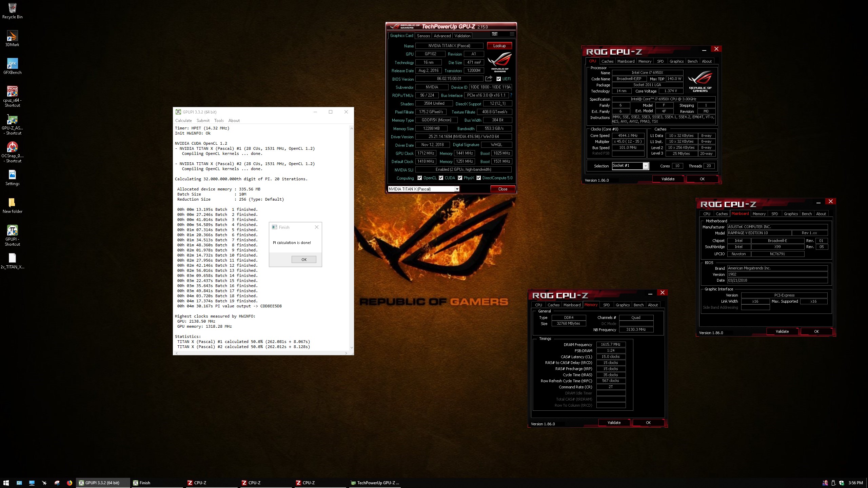
Task: Click the Bus Interface question mark icon
Action: [x=511, y=95]
